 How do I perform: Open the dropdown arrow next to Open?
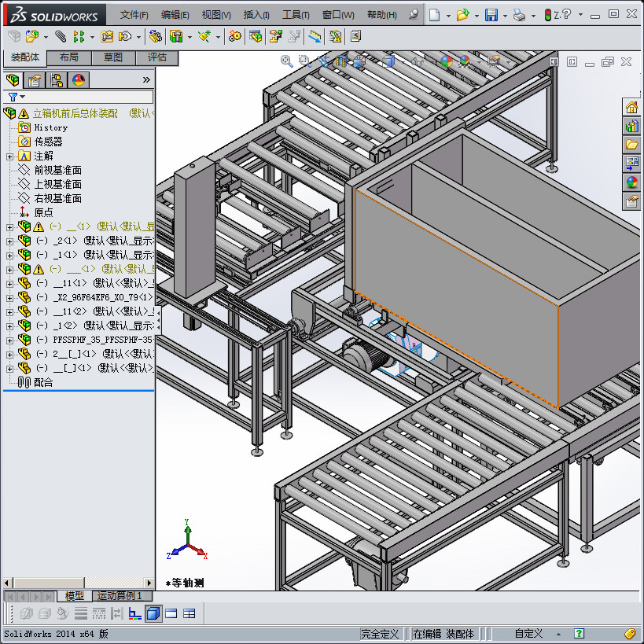[x=478, y=15]
